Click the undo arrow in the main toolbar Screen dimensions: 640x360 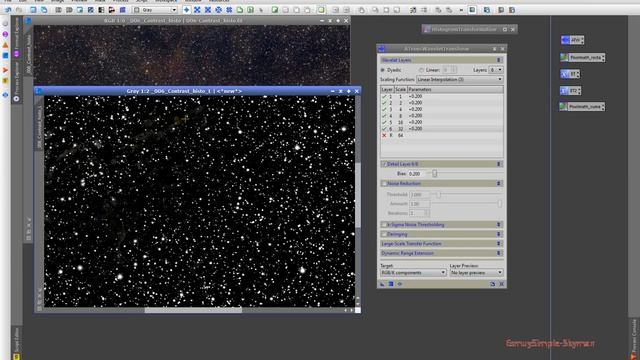(8, 10)
